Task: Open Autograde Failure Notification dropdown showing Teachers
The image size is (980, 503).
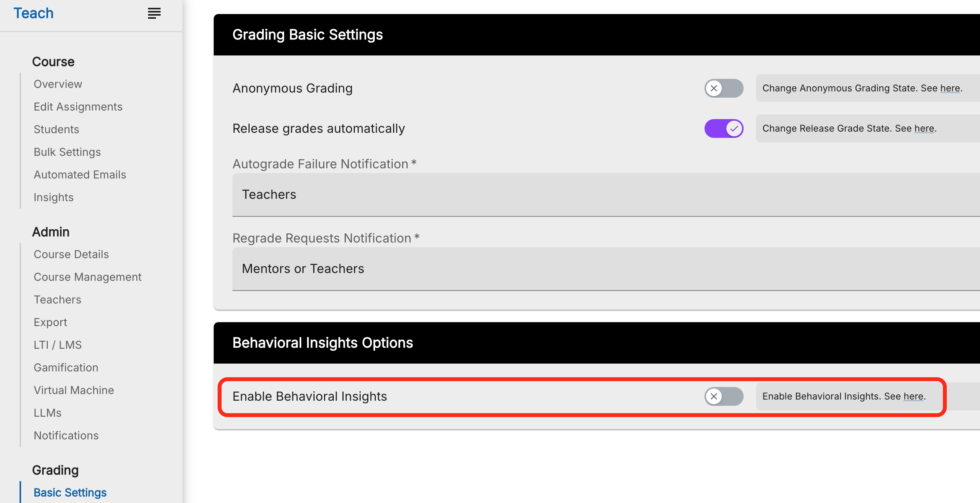Action: (x=606, y=194)
